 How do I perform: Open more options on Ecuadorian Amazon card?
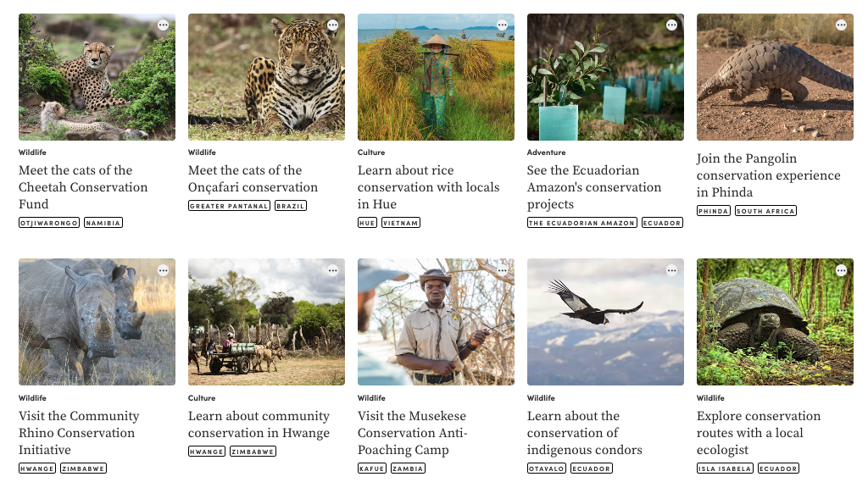click(x=671, y=25)
